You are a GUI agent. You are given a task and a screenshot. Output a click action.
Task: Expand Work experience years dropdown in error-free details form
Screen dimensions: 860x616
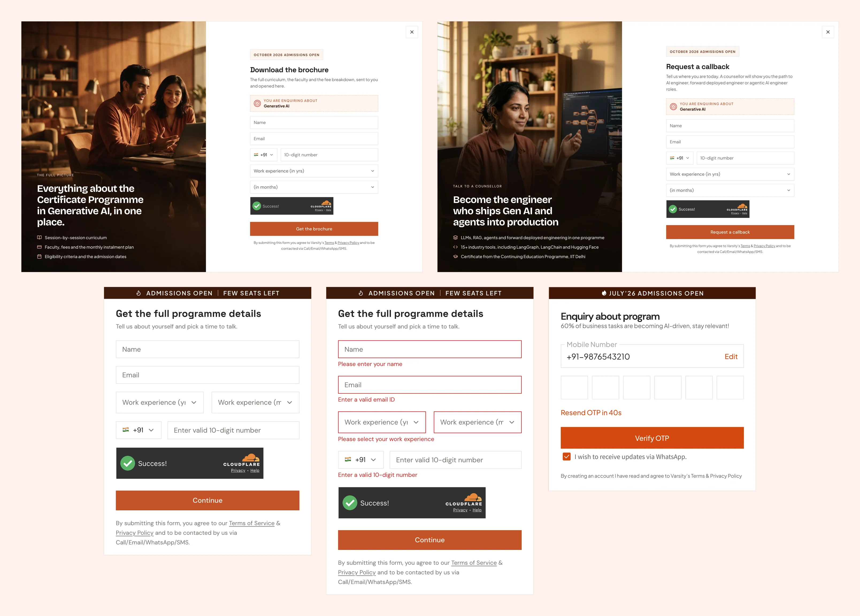click(x=160, y=403)
